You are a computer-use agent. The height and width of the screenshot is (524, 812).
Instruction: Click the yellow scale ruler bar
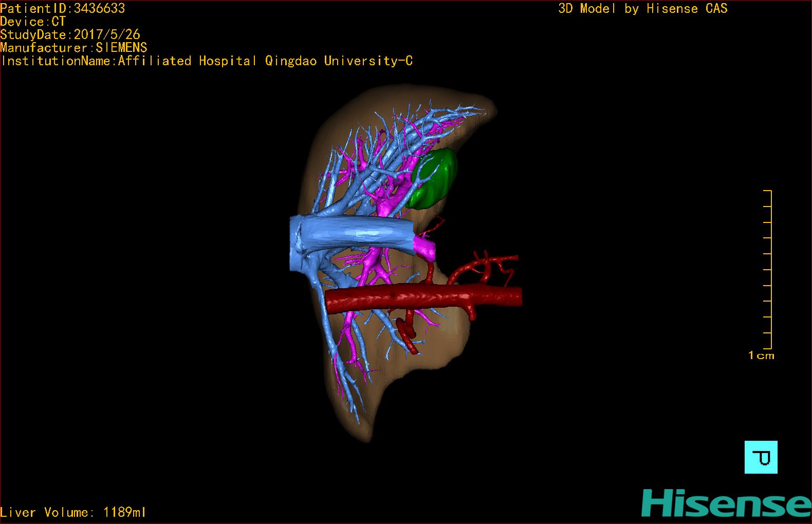[x=768, y=269]
